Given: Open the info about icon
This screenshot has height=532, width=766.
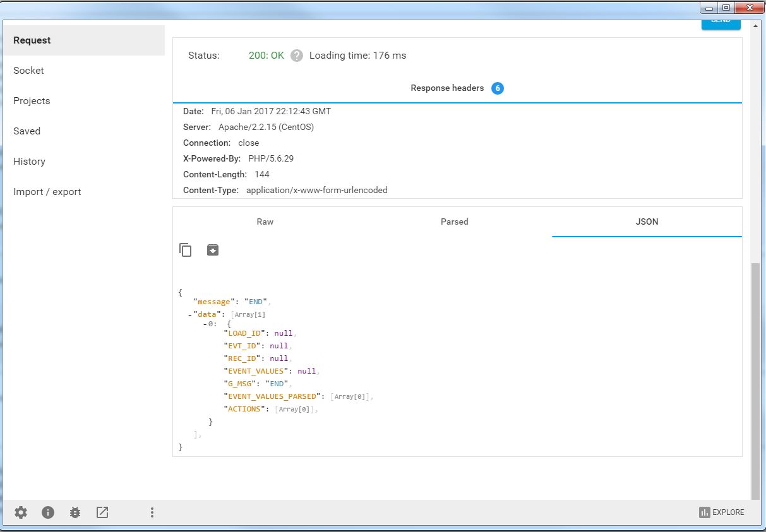Looking at the screenshot, I should click(x=48, y=512).
